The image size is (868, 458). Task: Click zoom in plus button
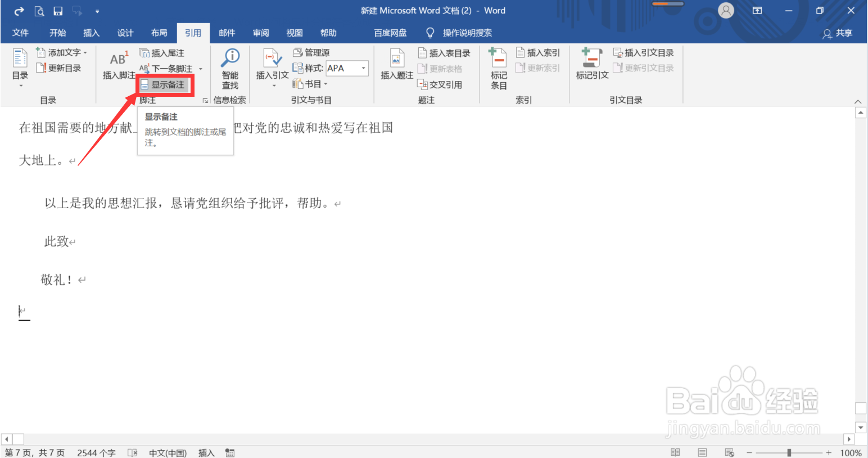tap(829, 452)
